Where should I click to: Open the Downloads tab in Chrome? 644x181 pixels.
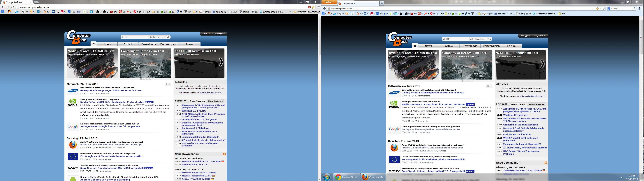tap(148, 44)
